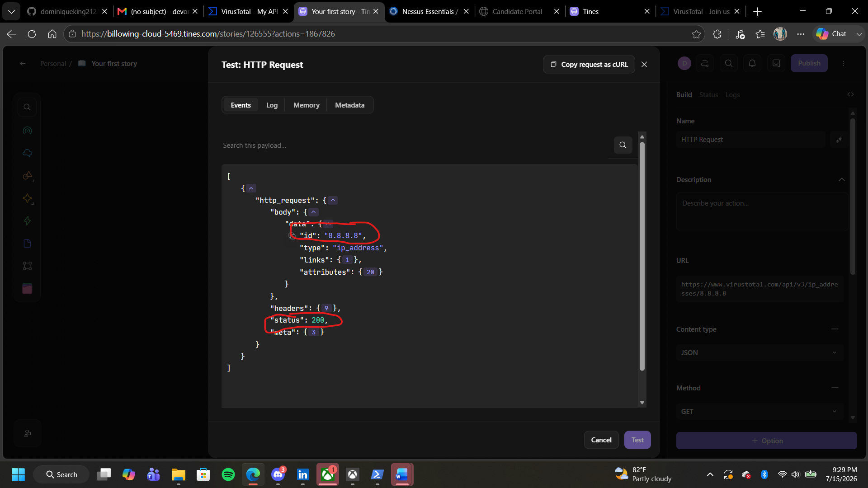The image size is (868, 488).
Task: Expand the attributes object with 20 items
Action: [370, 272]
